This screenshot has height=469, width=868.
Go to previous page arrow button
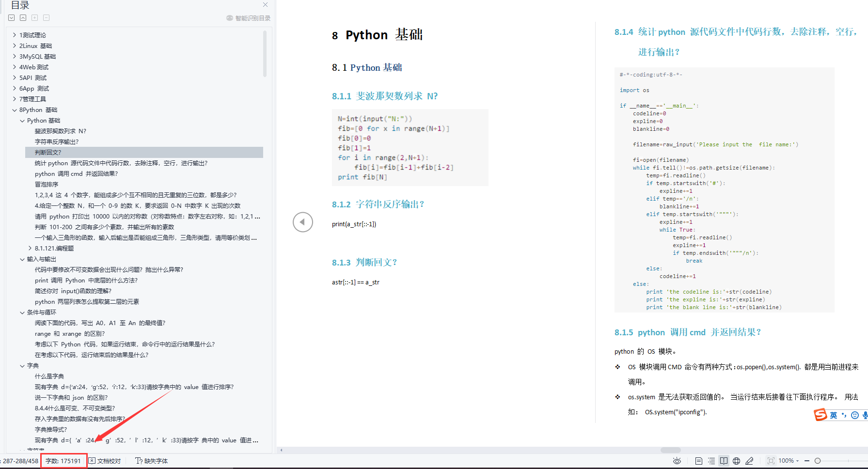[x=303, y=222]
